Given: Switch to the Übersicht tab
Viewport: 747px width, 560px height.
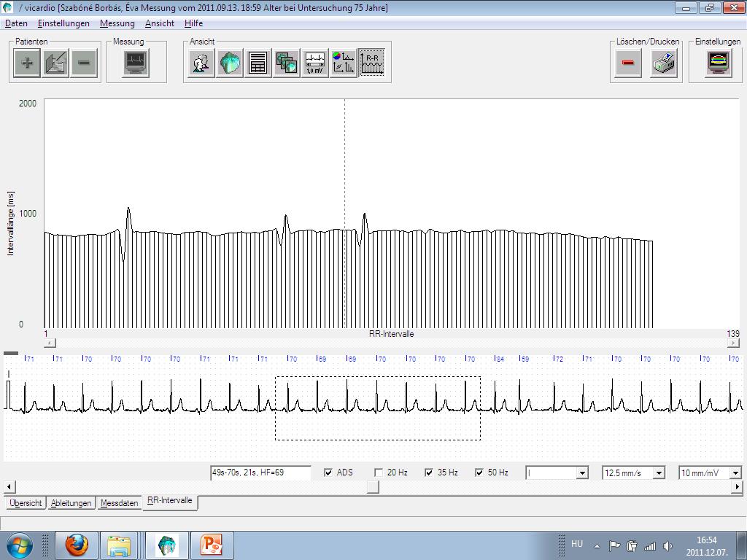Looking at the screenshot, I should coord(26,503).
